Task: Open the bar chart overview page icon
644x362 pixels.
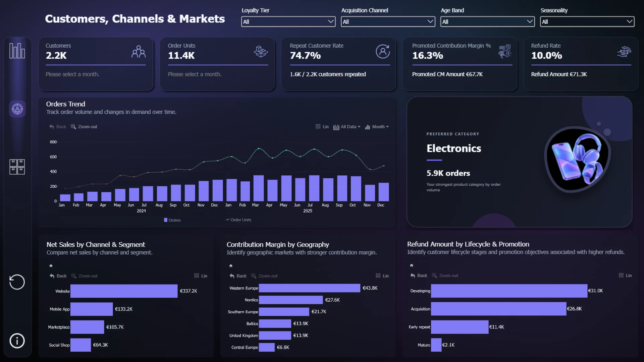Action: [x=17, y=51]
